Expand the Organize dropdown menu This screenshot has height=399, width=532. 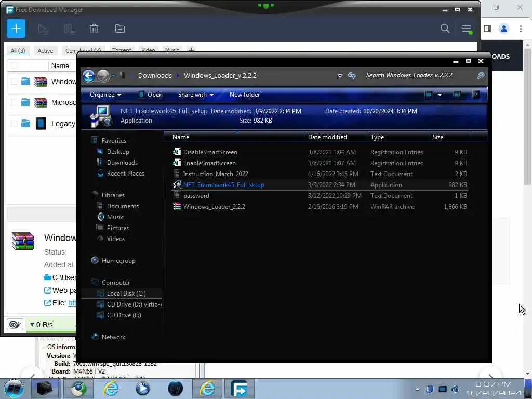[x=105, y=95]
